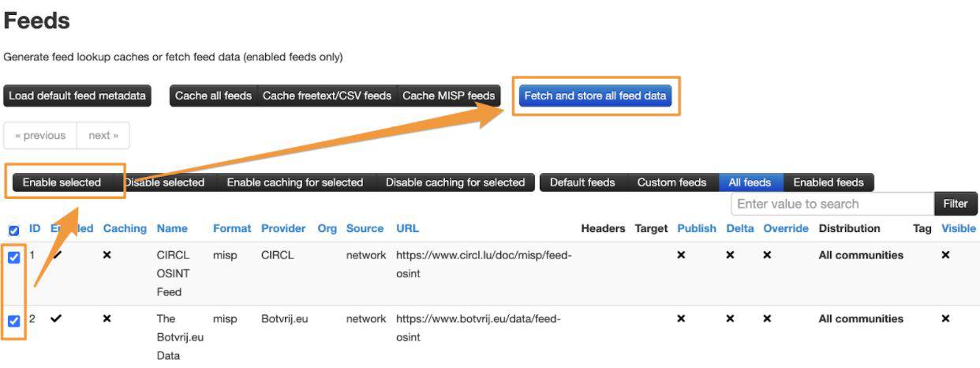Switch to Default feeds tab

click(582, 182)
